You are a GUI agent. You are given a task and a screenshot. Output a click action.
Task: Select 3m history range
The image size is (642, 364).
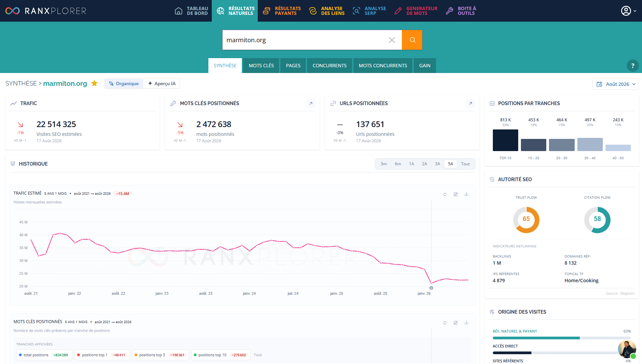point(384,164)
